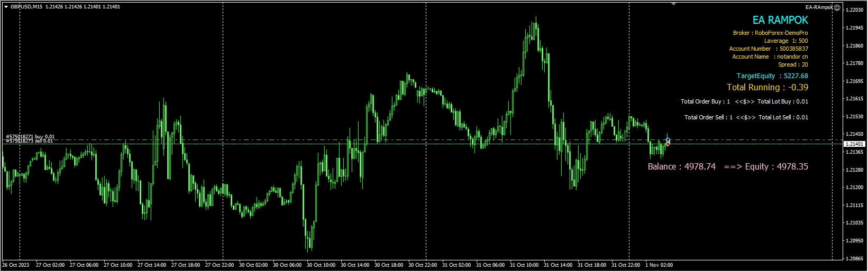Click the Balance : 4978.74 label

coord(681,167)
